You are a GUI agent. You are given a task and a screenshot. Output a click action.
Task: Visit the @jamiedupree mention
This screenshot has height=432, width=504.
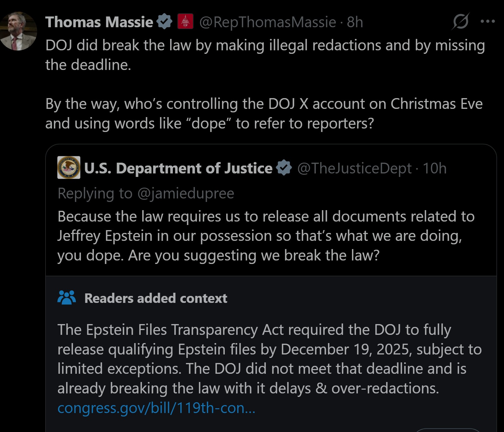pyautogui.click(x=186, y=193)
